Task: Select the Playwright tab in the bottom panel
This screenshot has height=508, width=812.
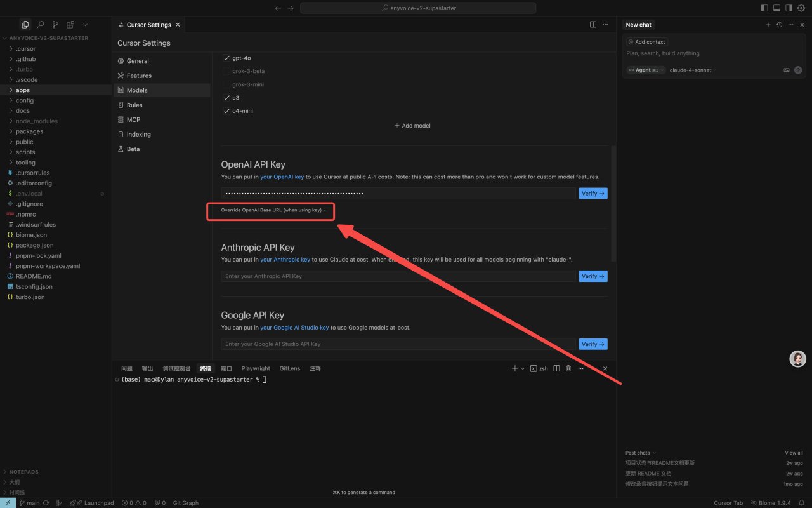Action: pos(256,368)
